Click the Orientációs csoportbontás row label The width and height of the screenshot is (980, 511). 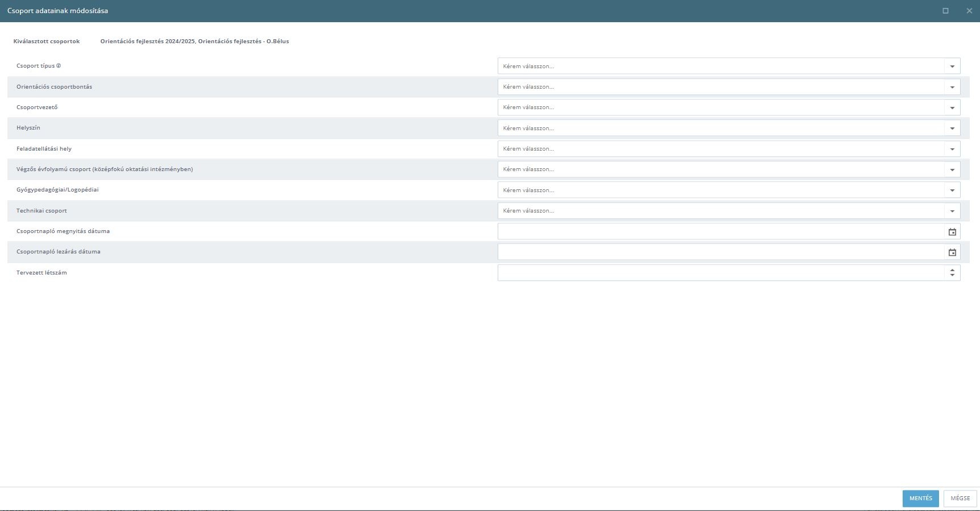coord(54,87)
